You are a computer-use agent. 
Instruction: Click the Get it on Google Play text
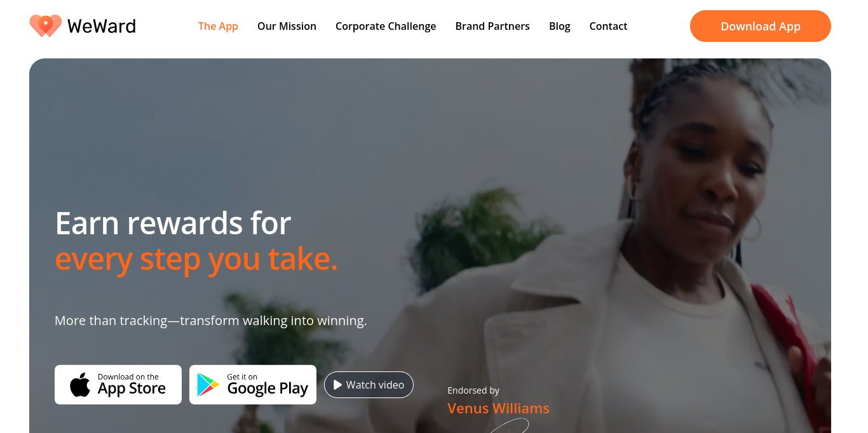click(x=268, y=385)
